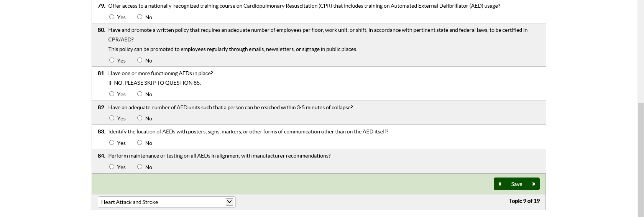644x217 pixels.
Task: Go to previous topic with left arrow
Action: [500, 184]
